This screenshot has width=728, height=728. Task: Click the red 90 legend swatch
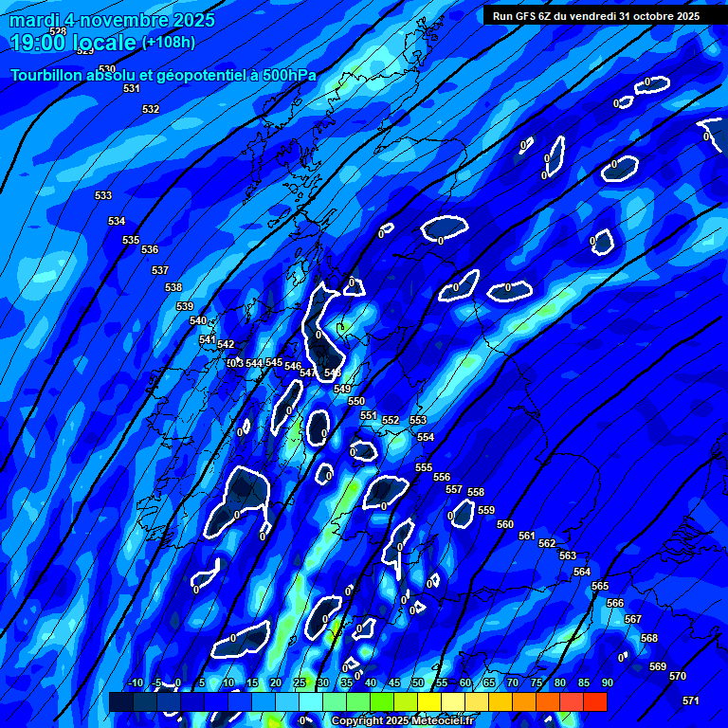pos(595,701)
